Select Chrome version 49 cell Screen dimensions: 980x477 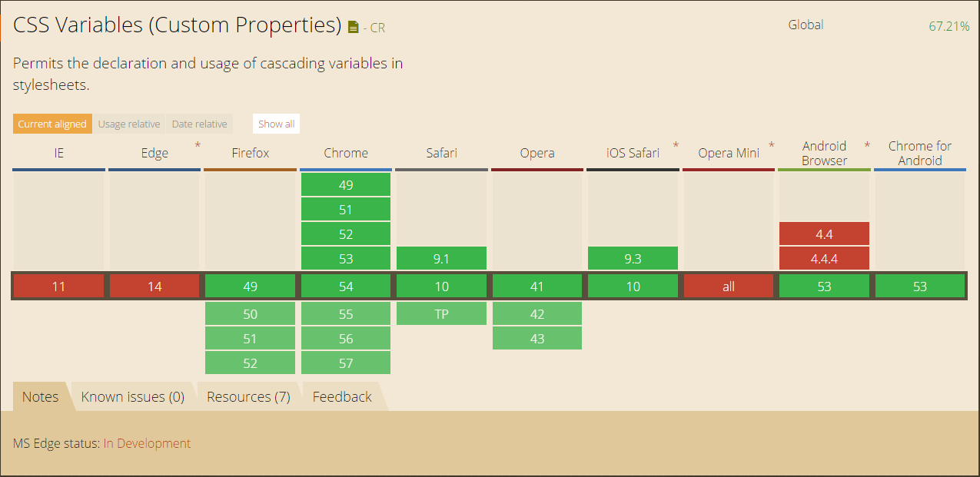point(346,184)
